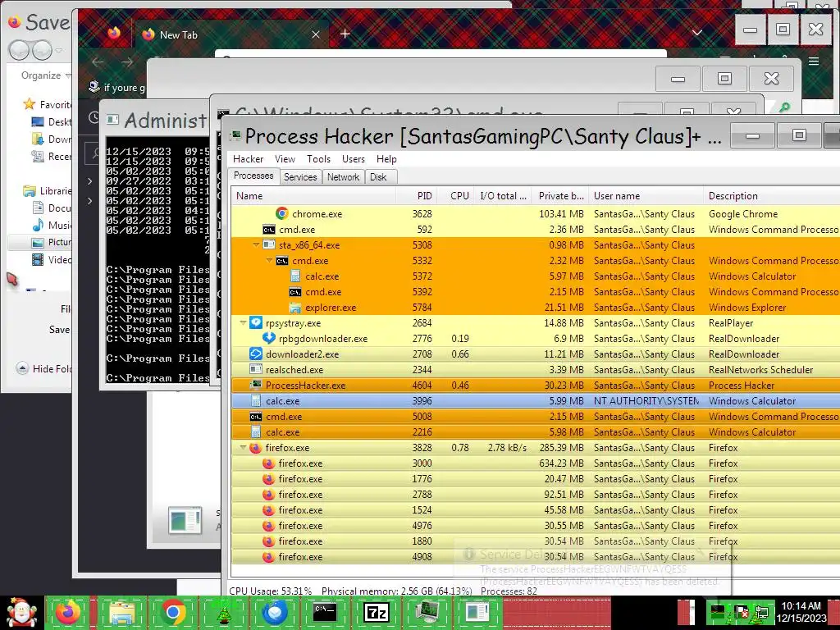The height and width of the screenshot is (630, 840).
Task: Click the rpsystray.exe RealPlayer icon
Action: pyautogui.click(x=256, y=323)
